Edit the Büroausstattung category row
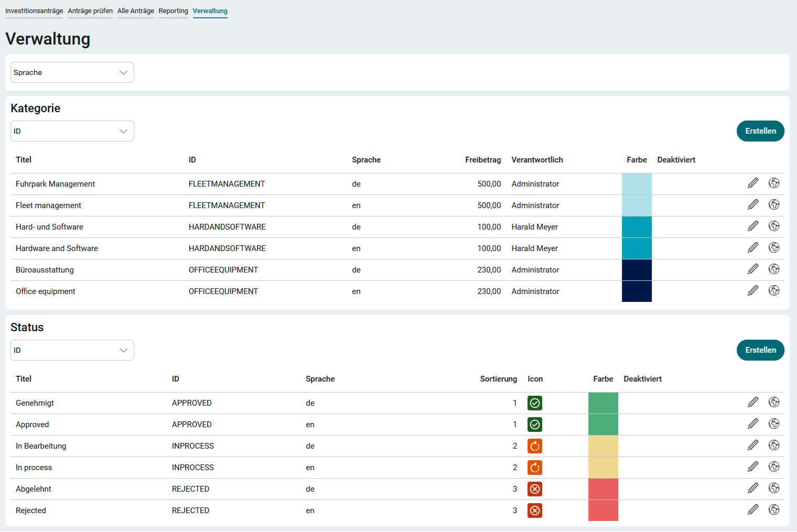Screen dimensions: 797x532 click(x=753, y=269)
